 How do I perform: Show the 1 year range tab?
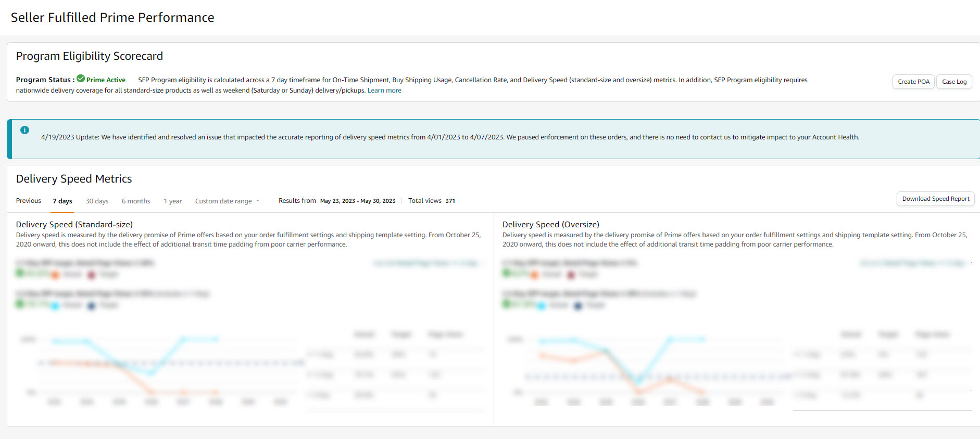pos(173,201)
